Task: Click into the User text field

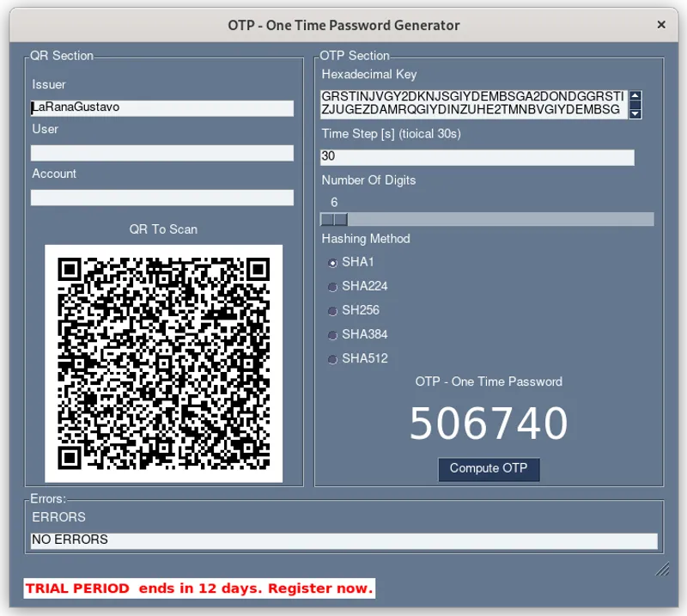Action: 162,153
